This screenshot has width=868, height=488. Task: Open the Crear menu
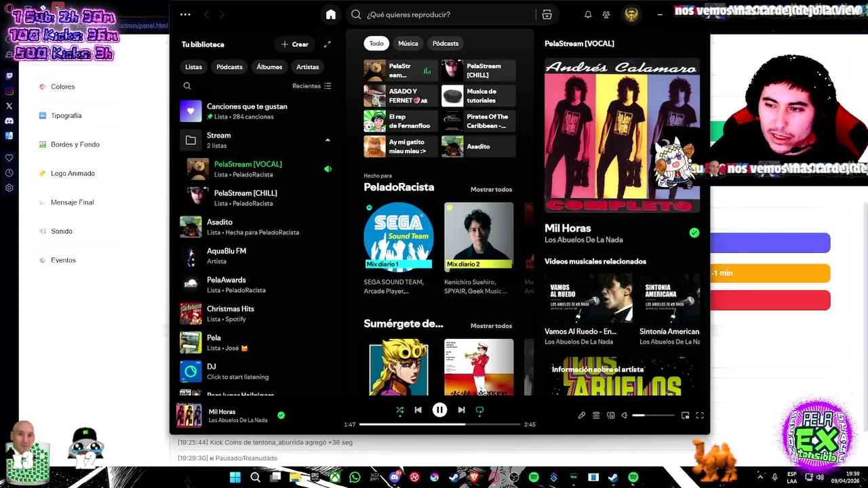tap(295, 44)
